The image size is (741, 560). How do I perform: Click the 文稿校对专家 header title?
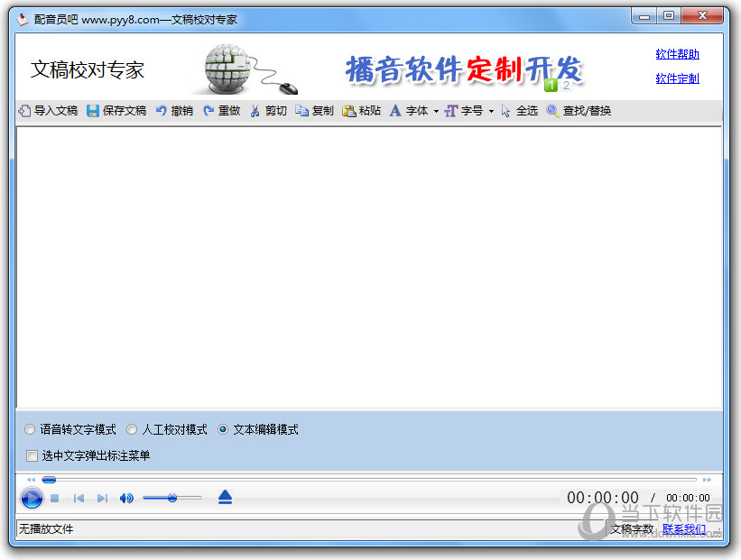[x=88, y=69]
